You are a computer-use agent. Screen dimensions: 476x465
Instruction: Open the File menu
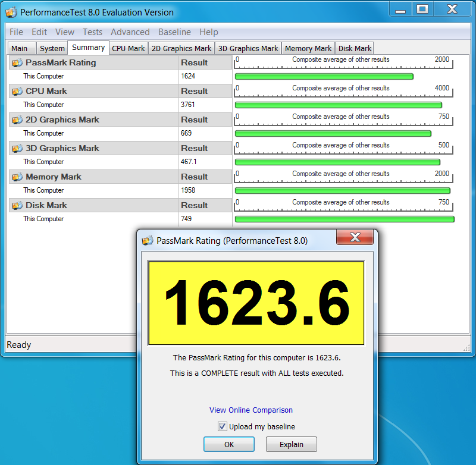(x=16, y=32)
